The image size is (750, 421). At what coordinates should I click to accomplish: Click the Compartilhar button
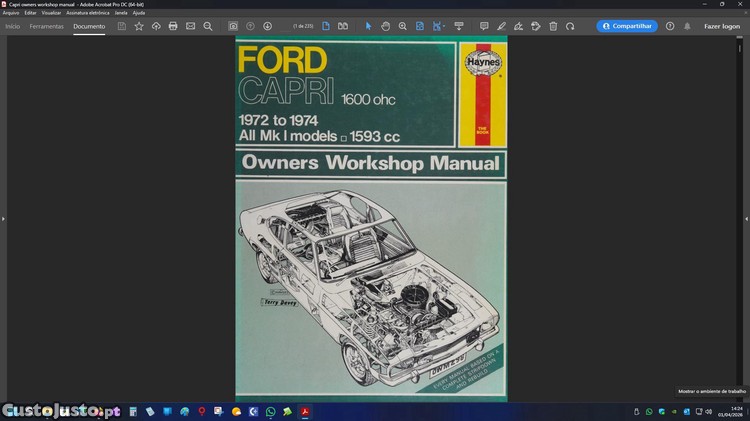coord(627,26)
